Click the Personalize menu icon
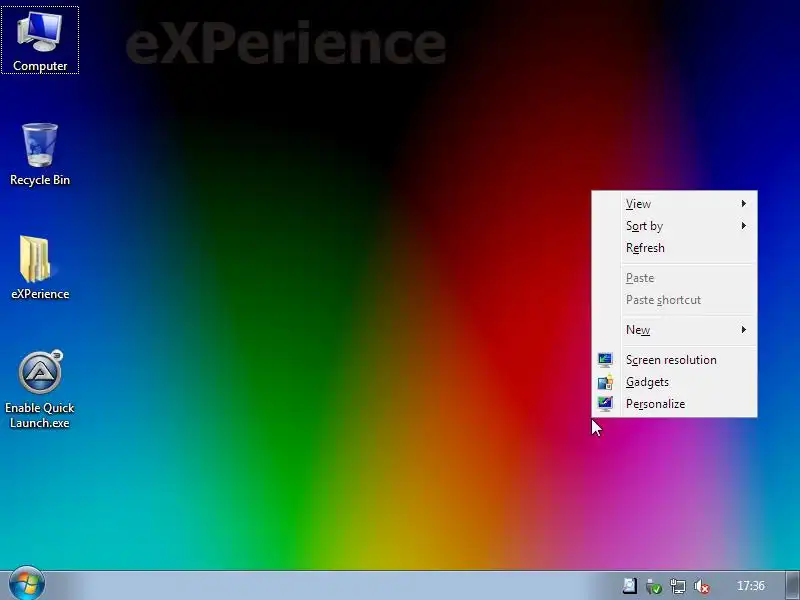 (x=605, y=404)
